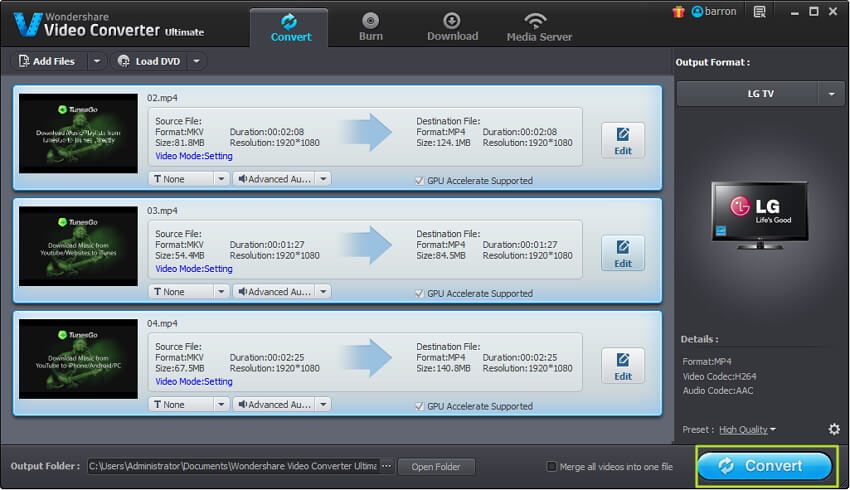This screenshot has height=490, width=850.
Task: Click the Load DVD button
Action: click(x=149, y=61)
